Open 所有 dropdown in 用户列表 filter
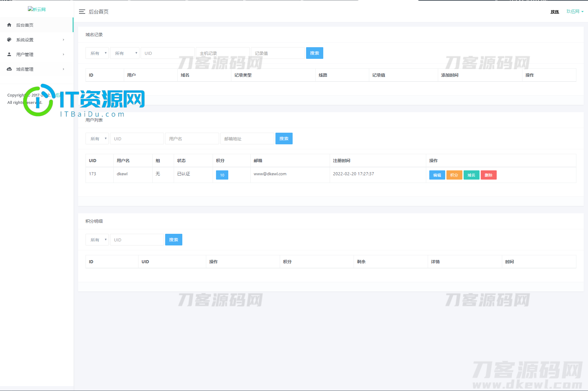Viewport: 588px width, 391px height. click(x=97, y=139)
